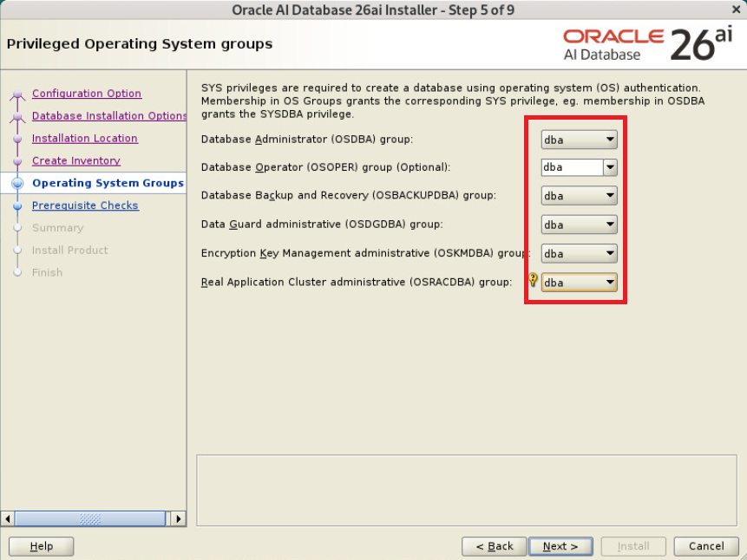This screenshot has height=560, width=747.
Task: Click the sidebar scroll right arrow
Action: (x=178, y=518)
